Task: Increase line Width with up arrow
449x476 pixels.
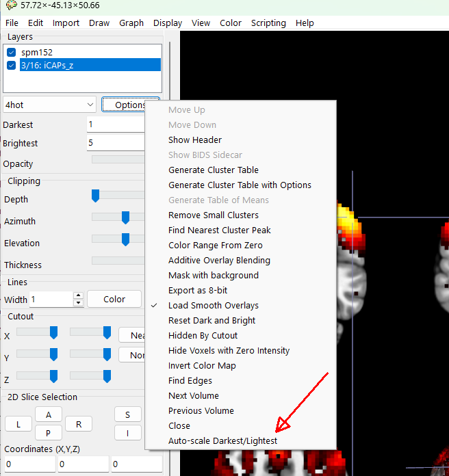Action: [78, 295]
